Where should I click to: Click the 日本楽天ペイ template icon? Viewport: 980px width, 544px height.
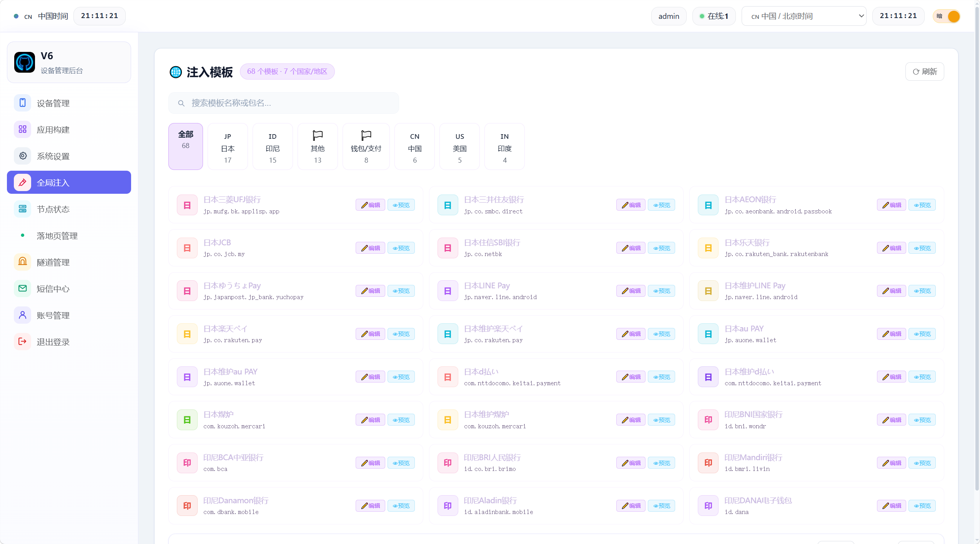pyautogui.click(x=187, y=334)
